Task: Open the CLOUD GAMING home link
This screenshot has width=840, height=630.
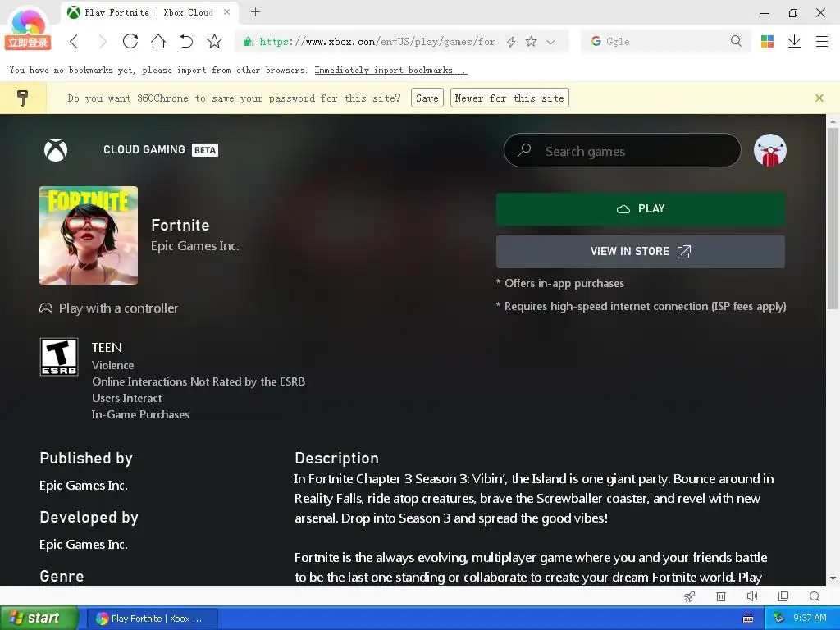Action: point(144,149)
